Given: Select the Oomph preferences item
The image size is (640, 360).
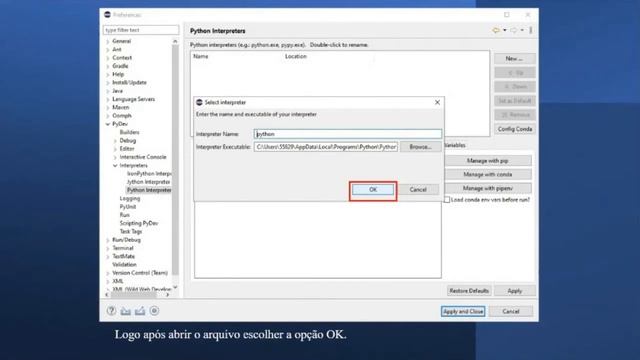Looking at the screenshot, I should (x=122, y=116).
